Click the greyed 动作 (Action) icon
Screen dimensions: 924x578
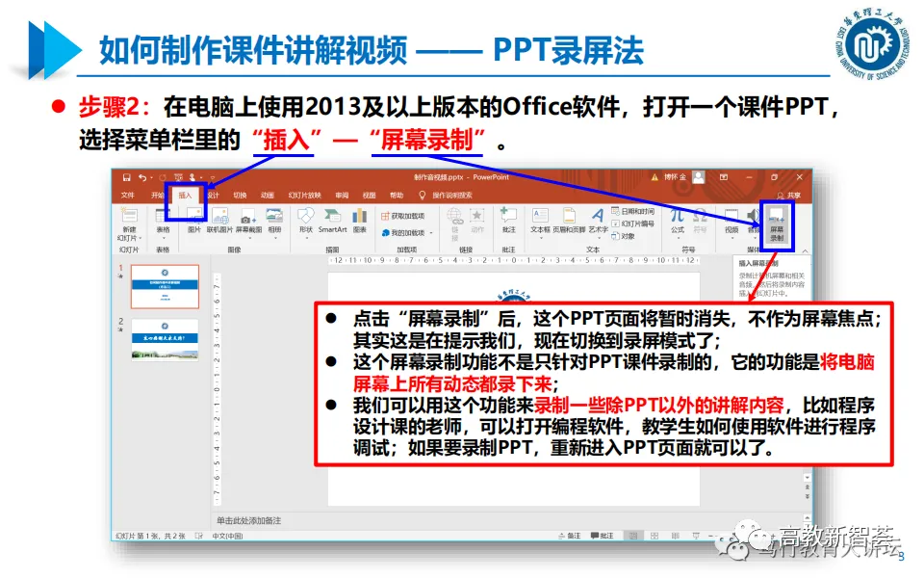[x=477, y=222]
